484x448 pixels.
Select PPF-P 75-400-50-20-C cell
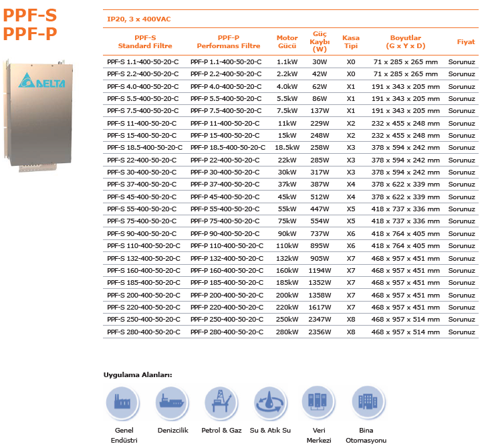(x=225, y=221)
